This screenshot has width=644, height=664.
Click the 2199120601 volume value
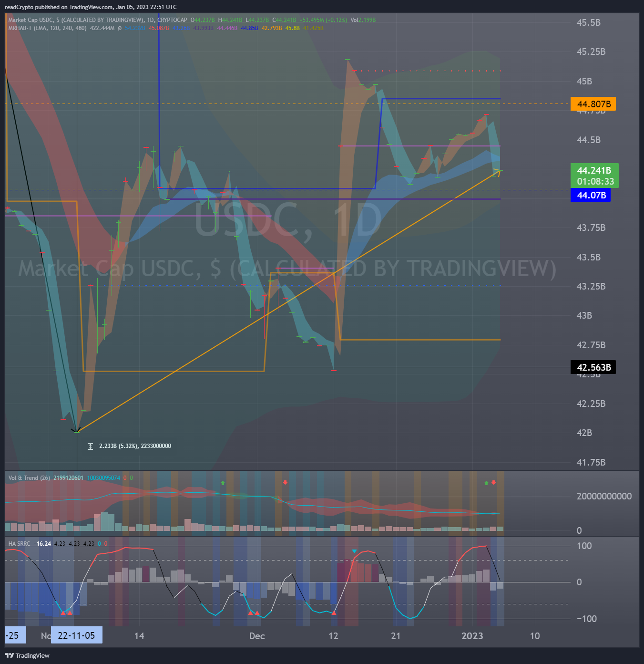pyautogui.click(x=68, y=478)
